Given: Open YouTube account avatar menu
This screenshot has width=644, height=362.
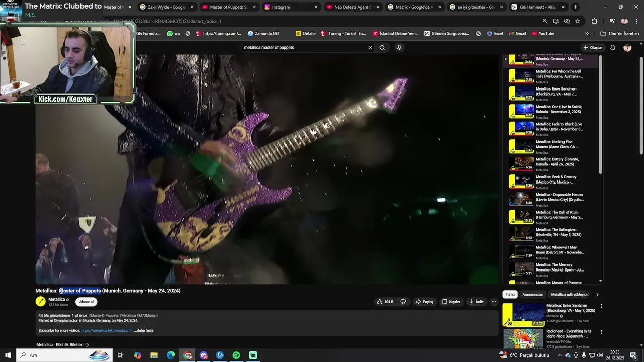Looking at the screenshot, I should click(627, 48).
